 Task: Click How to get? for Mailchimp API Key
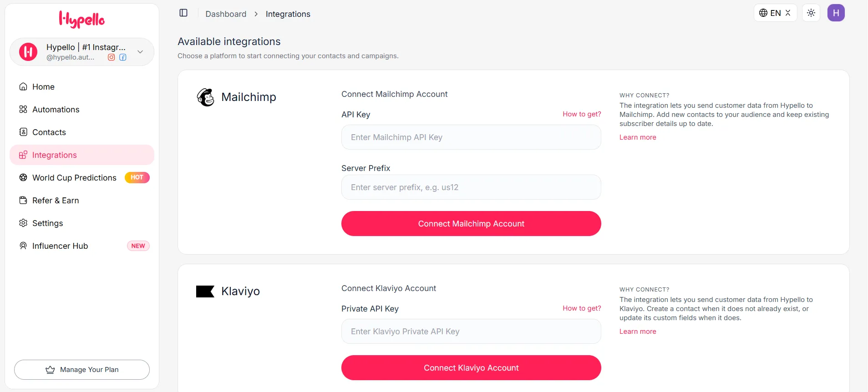582,114
